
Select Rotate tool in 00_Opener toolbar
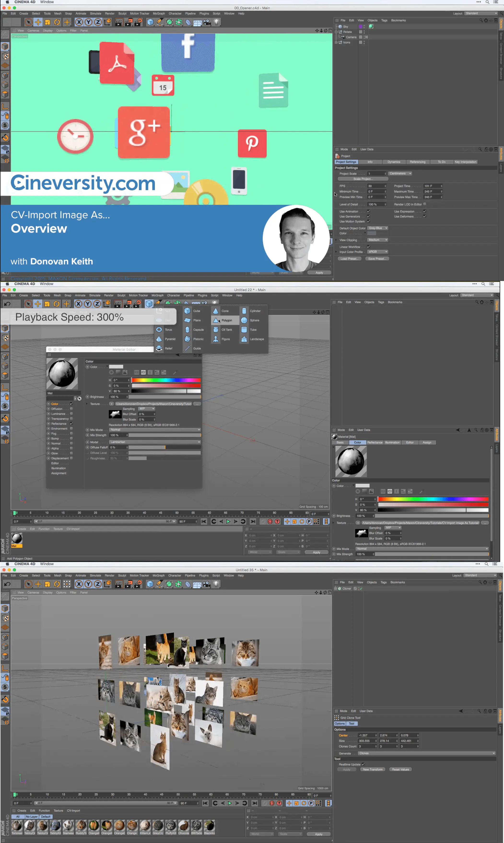click(57, 22)
